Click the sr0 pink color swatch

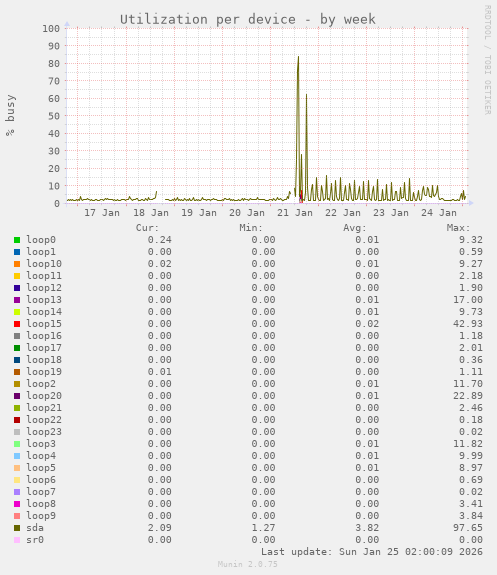pos(17,540)
